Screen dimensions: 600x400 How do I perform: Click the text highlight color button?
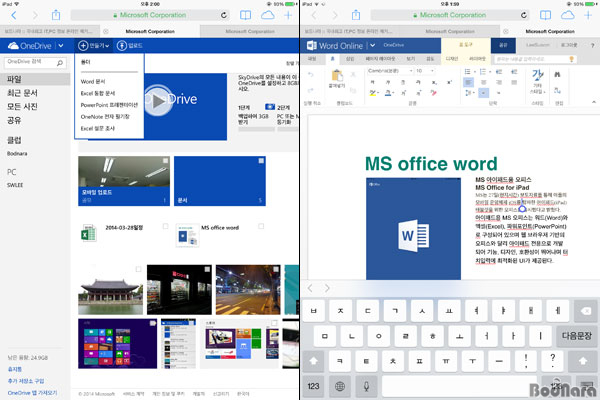373,93
